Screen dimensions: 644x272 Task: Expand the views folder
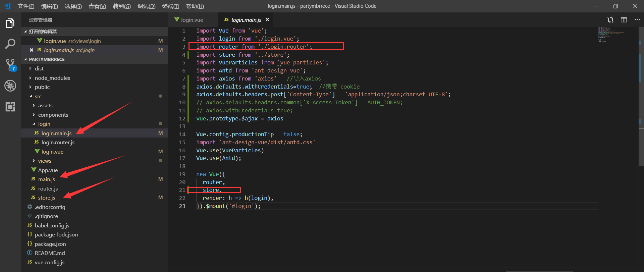click(34, 161)
